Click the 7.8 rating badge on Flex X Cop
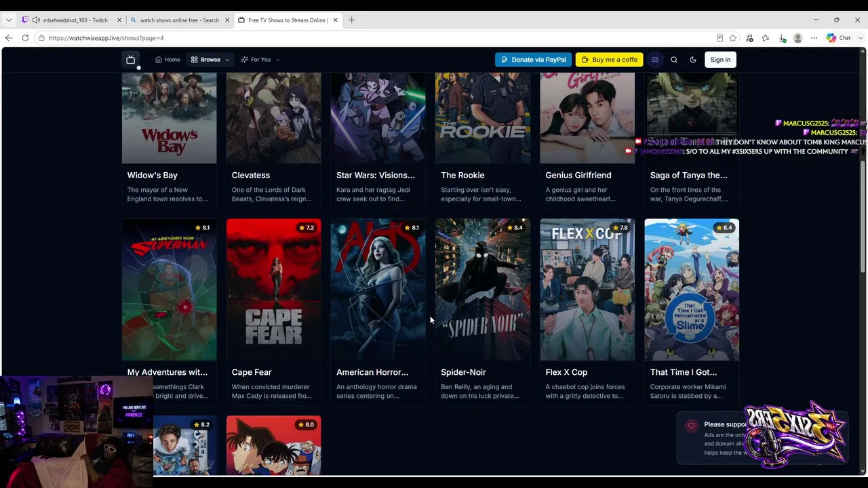The height and width of the screenshot is (488, 868). coord(619,228)
